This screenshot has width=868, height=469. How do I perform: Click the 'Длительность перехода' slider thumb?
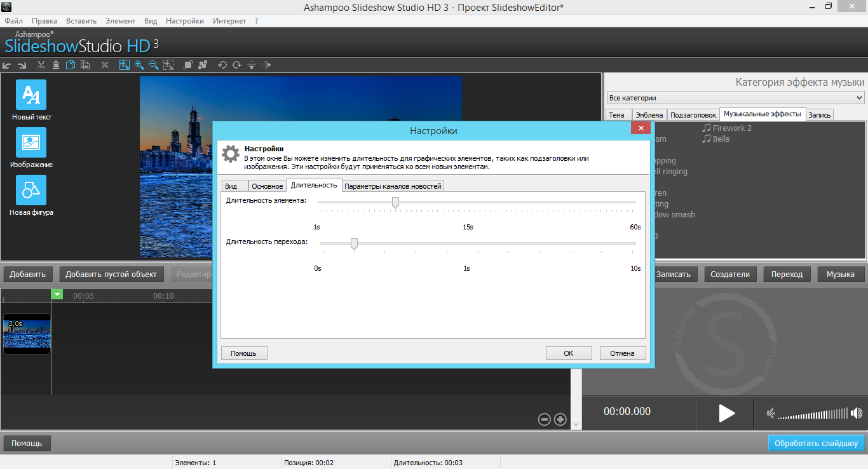pos(354,243)
